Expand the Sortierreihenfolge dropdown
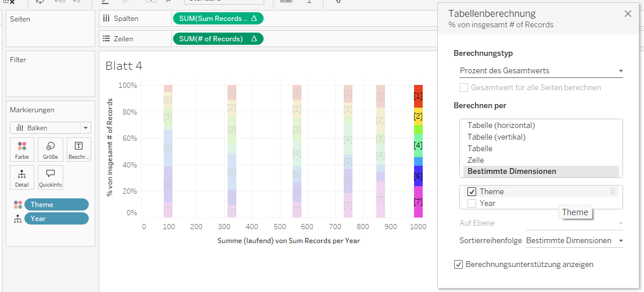This screenshot has height=292, width=644. tap(574, 241)
